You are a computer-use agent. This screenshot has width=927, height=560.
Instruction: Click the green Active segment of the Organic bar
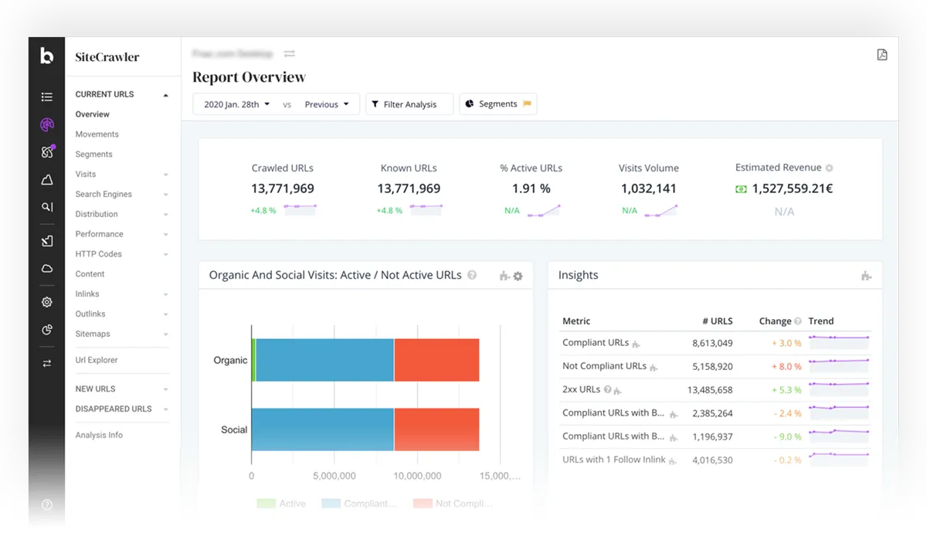coord(253,360)
